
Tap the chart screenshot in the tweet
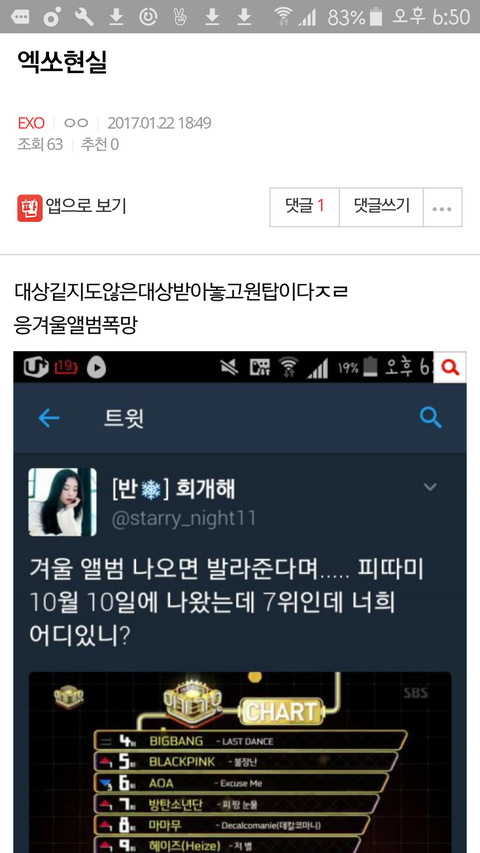click(x=240, y=762)
